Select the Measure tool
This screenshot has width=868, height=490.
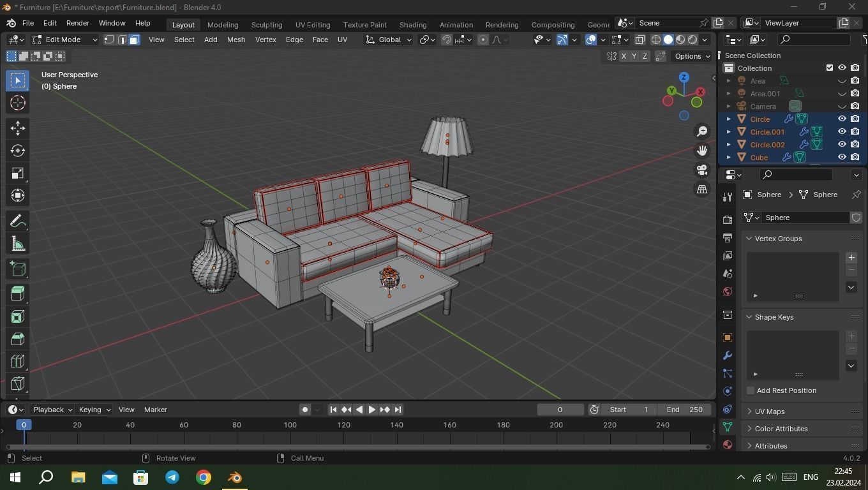click(x=18, y=244)
